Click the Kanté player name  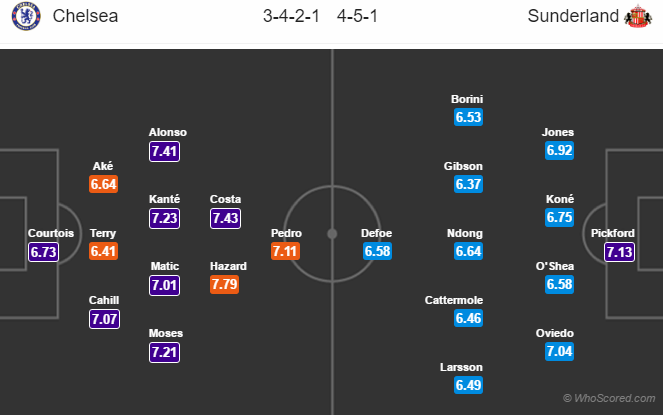coord(164,199)
